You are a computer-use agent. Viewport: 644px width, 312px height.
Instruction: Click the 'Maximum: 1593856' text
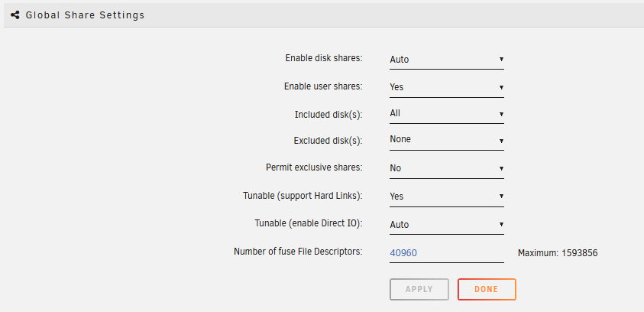(x=557, y=252)
